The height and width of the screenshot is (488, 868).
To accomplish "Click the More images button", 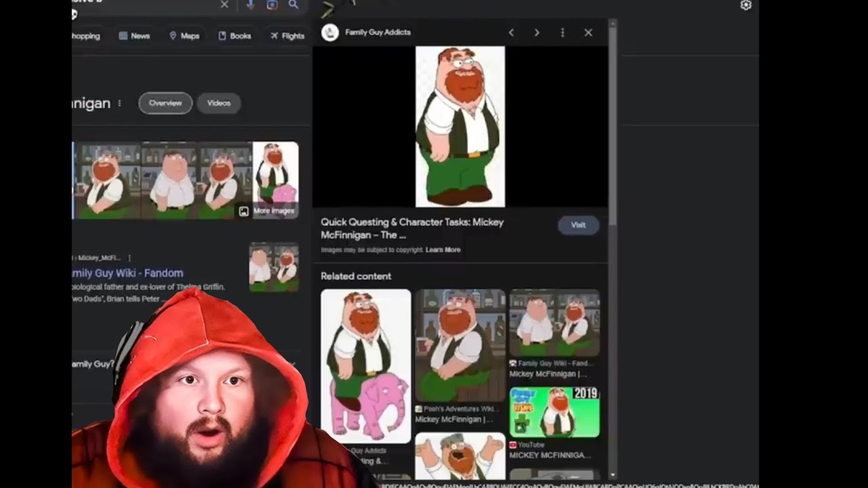I will click(267, 211).
